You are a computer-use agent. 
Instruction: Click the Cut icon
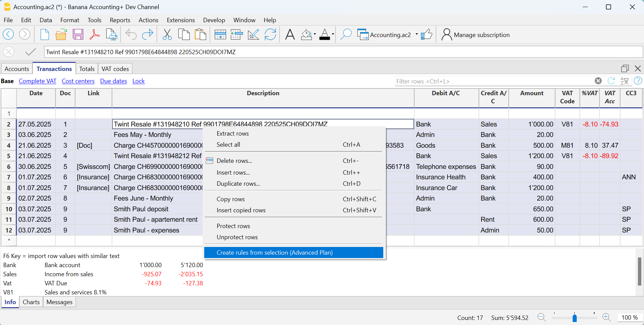tap(167, 34)
